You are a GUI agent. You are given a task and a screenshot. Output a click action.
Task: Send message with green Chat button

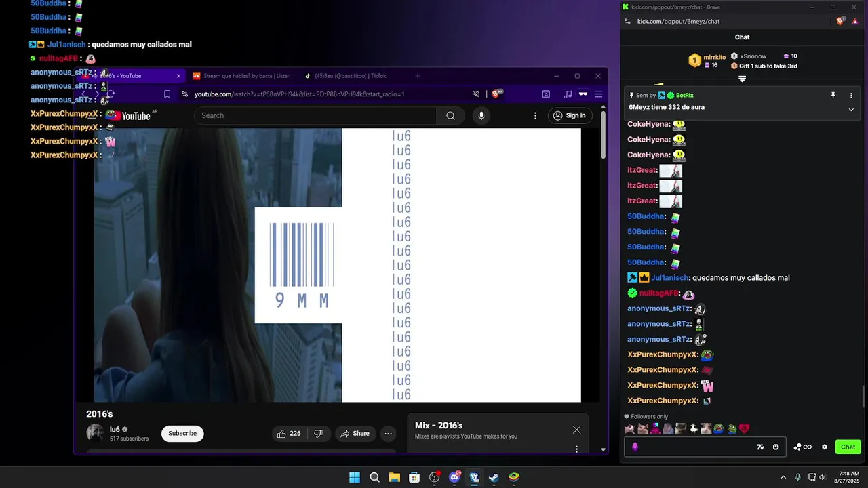point(848,447)
